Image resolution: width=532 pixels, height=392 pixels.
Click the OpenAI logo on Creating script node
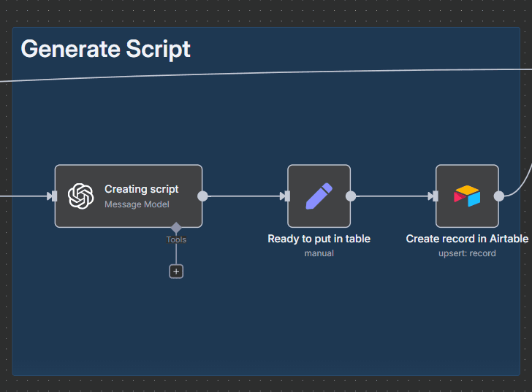pos(81,196)
